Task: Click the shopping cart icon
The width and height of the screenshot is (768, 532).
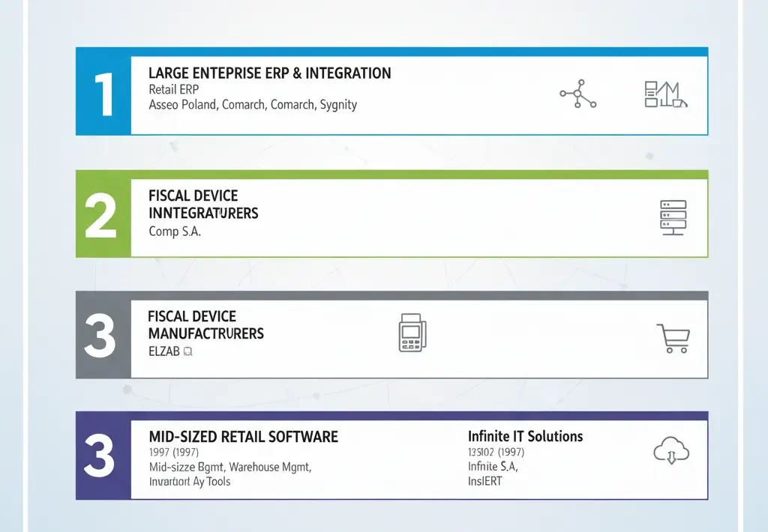Action: pos(674,336)
